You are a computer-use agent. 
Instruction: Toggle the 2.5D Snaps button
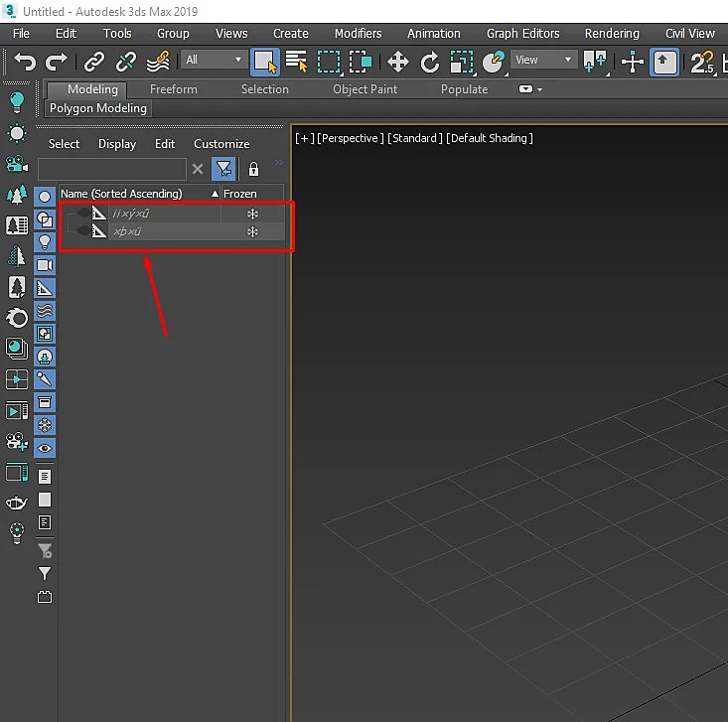(702, 63)
